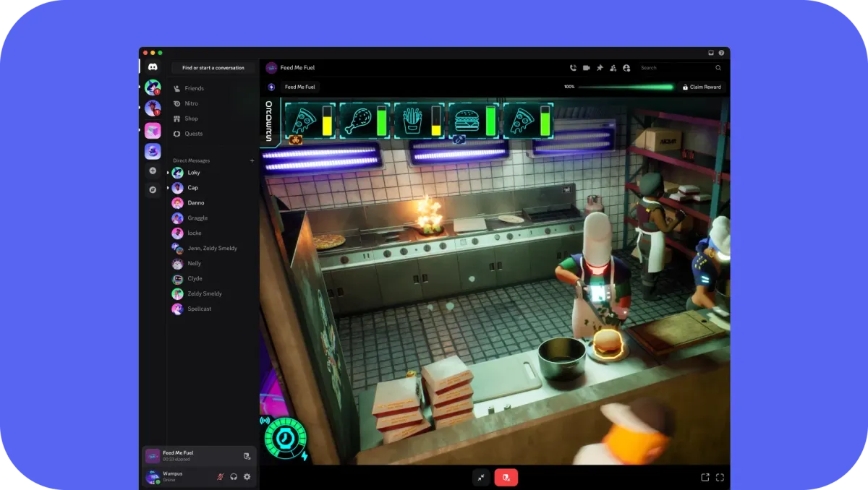Click the quest badge icon beside Feed Me Fuel
The image size is (868, 490).
coord(271,87)
